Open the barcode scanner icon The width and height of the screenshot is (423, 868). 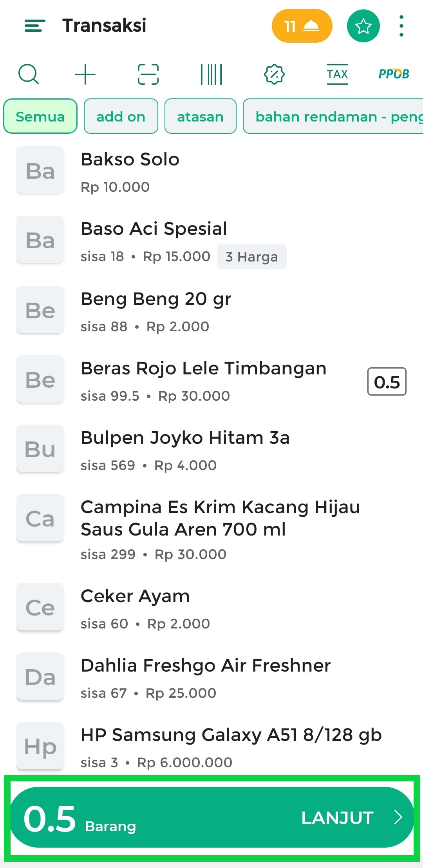click(211, 74)
